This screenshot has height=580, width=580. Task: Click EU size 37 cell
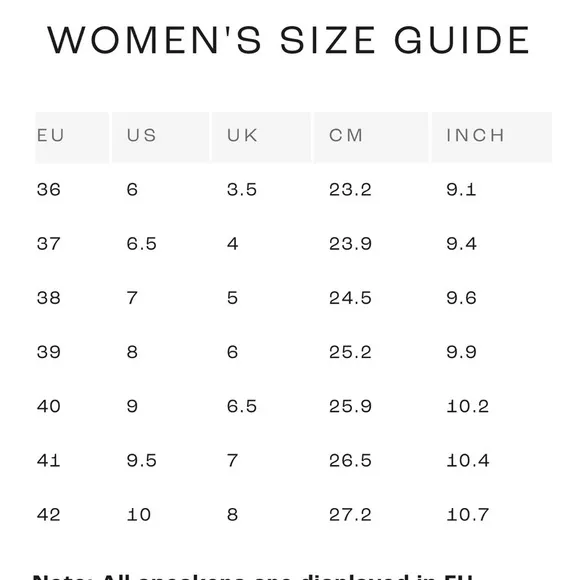click(x=48, y=244)
